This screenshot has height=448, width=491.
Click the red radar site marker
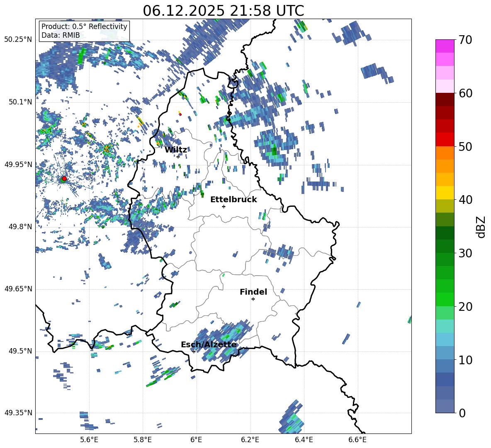point(64,178)
